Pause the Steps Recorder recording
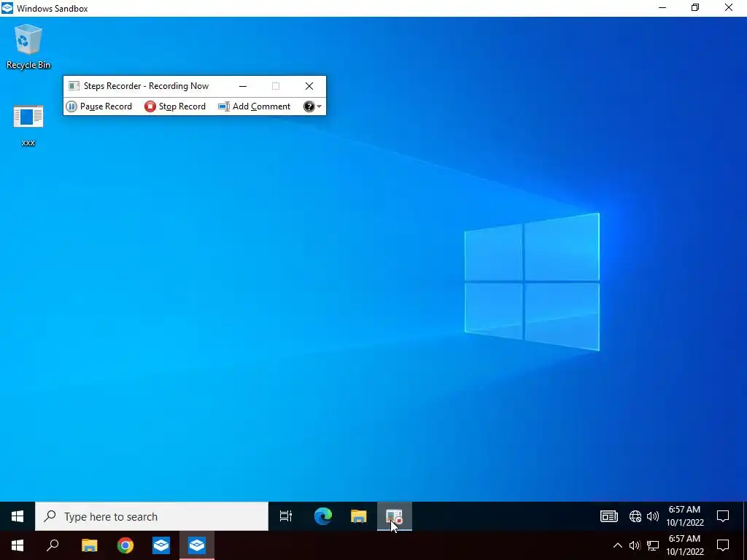 [98, 106]
